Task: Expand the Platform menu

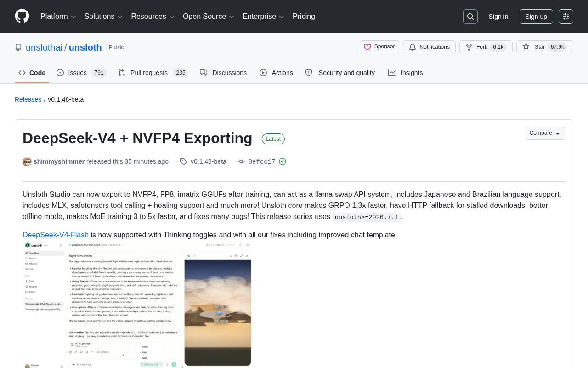Action: 58,17
